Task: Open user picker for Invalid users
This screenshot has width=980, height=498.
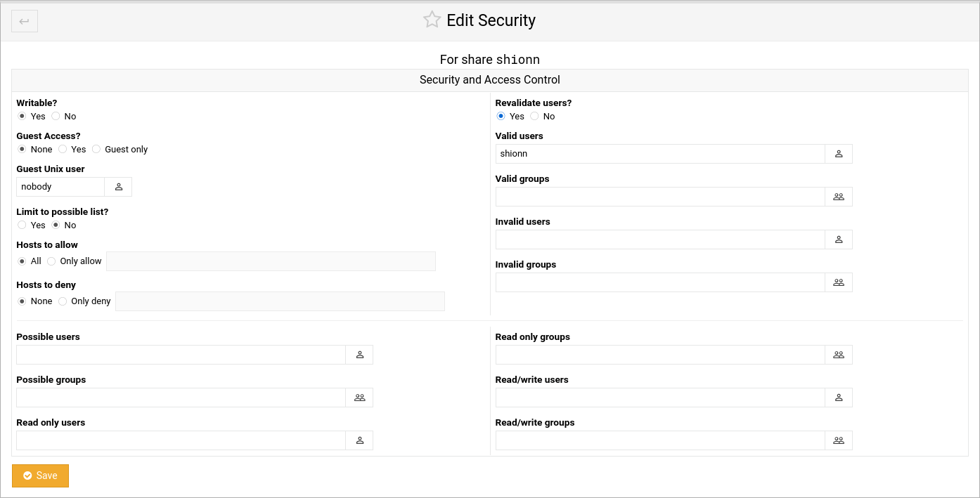Action: [x=839, y=240]
